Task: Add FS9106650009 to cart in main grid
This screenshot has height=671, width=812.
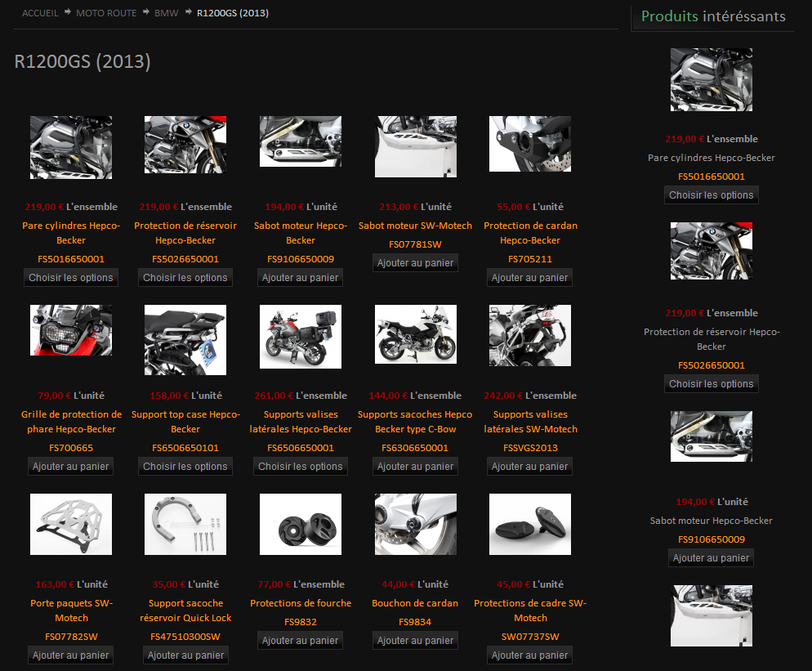Action: point(301,278)
